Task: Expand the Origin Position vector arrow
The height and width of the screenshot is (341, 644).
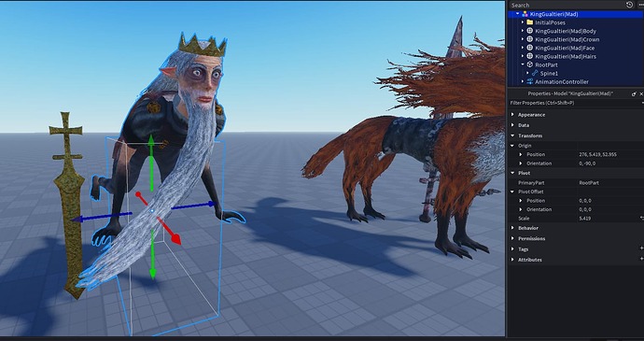Action: [x=521, y=155]
